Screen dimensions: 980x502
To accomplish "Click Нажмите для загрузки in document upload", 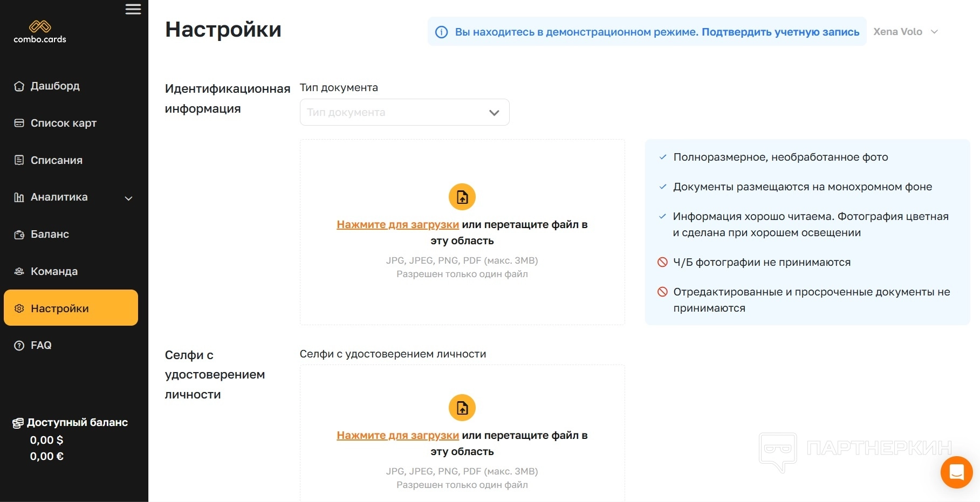I will 398,224.
